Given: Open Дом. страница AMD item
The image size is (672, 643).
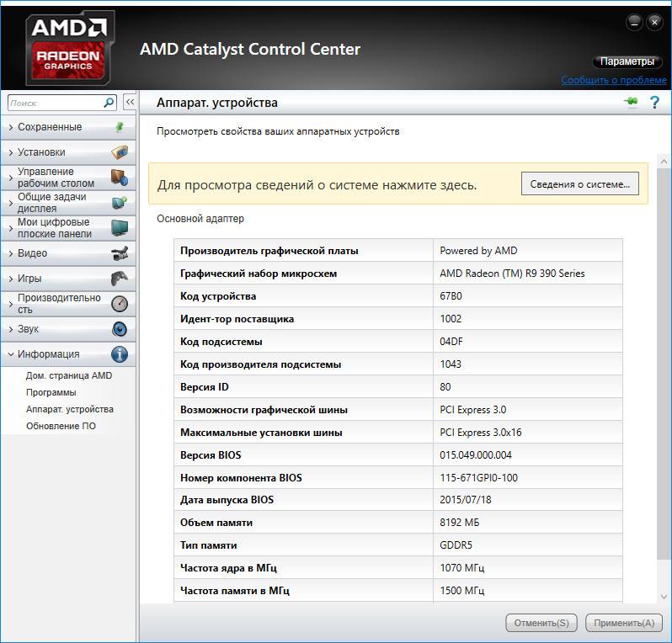Looking at the screenshot, I should [68, 375].
